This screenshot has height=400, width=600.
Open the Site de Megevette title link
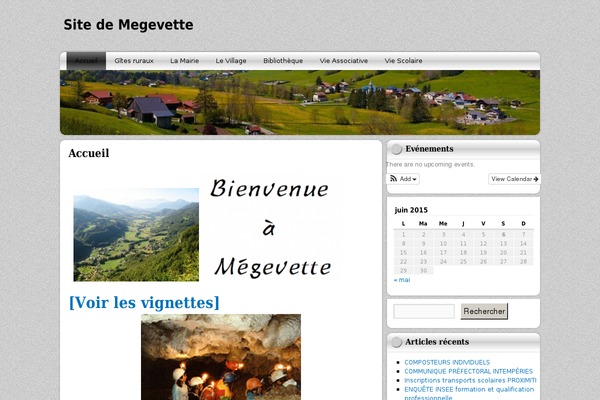[x=128, y=25]
